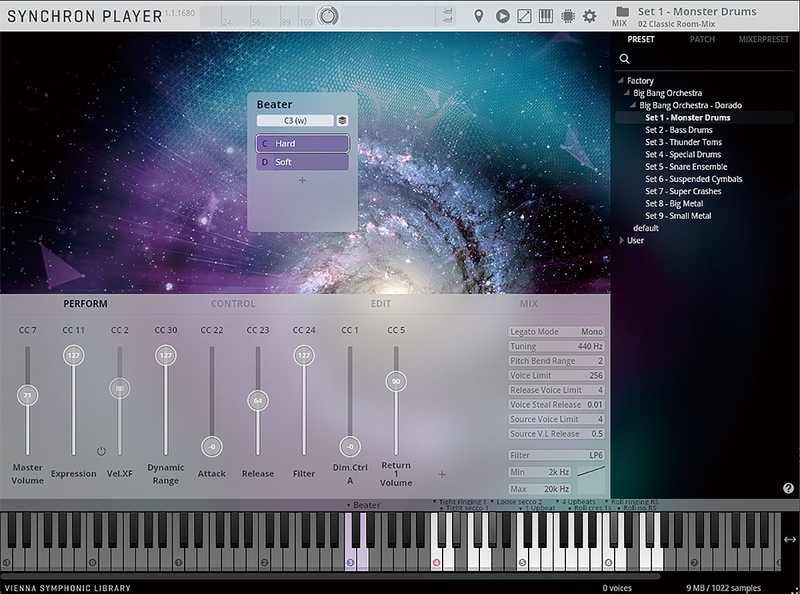Viewport: 800px width, 594px height.
Task: Expand the User tree node
Action: pyautogui.click(x=621, y=240)
